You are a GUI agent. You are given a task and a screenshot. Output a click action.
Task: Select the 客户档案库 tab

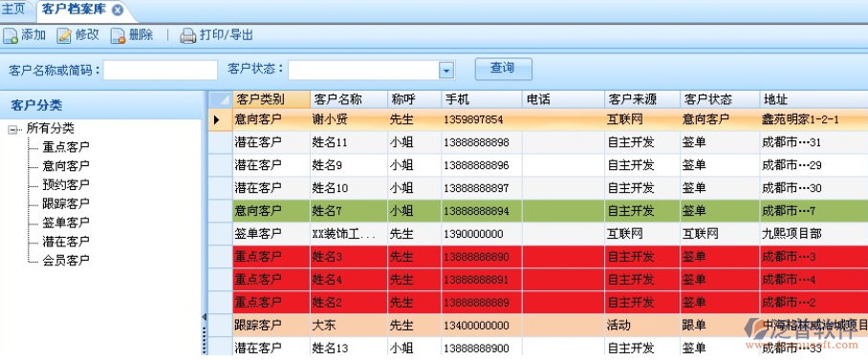click(x=74, y=10)
